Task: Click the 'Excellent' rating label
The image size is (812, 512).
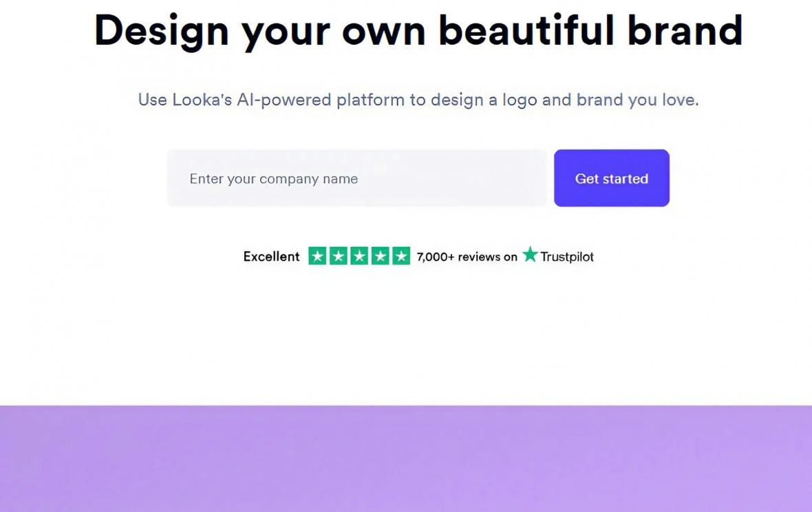Action: pyautogui.click(x=271, y=256)
